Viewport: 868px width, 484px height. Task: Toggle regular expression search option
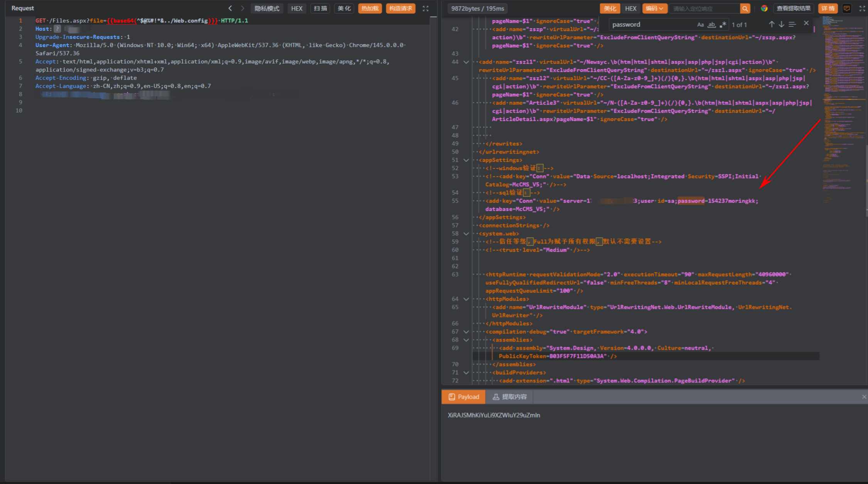[723, 25]
